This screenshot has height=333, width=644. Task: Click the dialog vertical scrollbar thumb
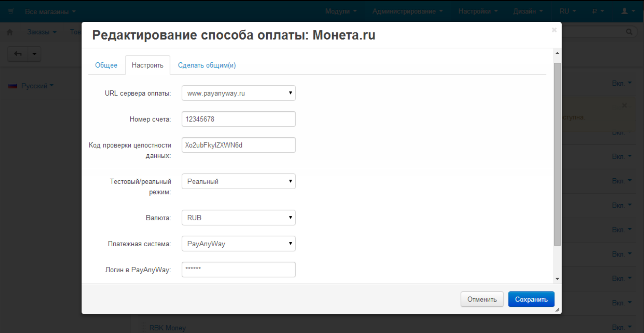557,154
